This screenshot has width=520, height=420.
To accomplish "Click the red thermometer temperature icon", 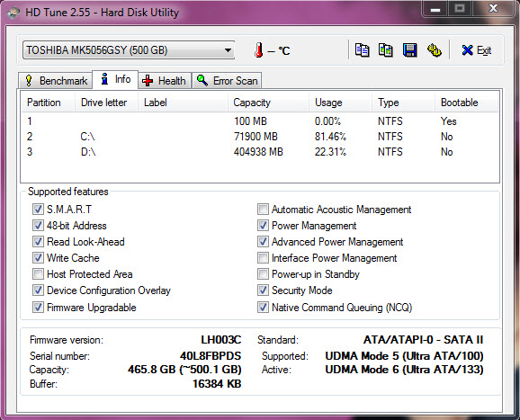I will (259, 50).
